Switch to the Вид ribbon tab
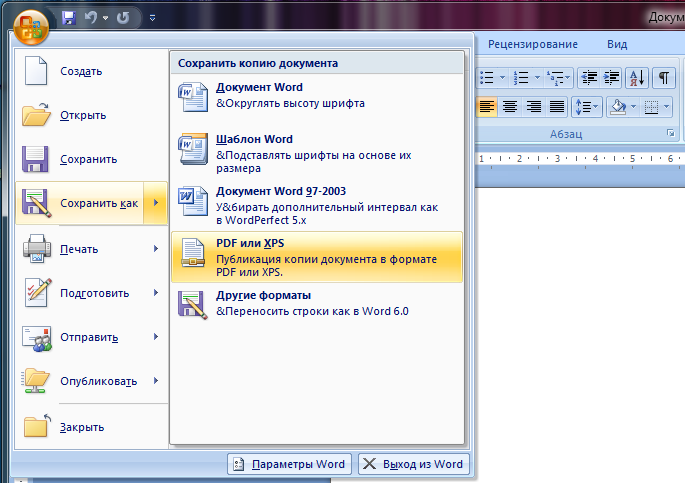 pyautogui.click(x=617, y=44)
